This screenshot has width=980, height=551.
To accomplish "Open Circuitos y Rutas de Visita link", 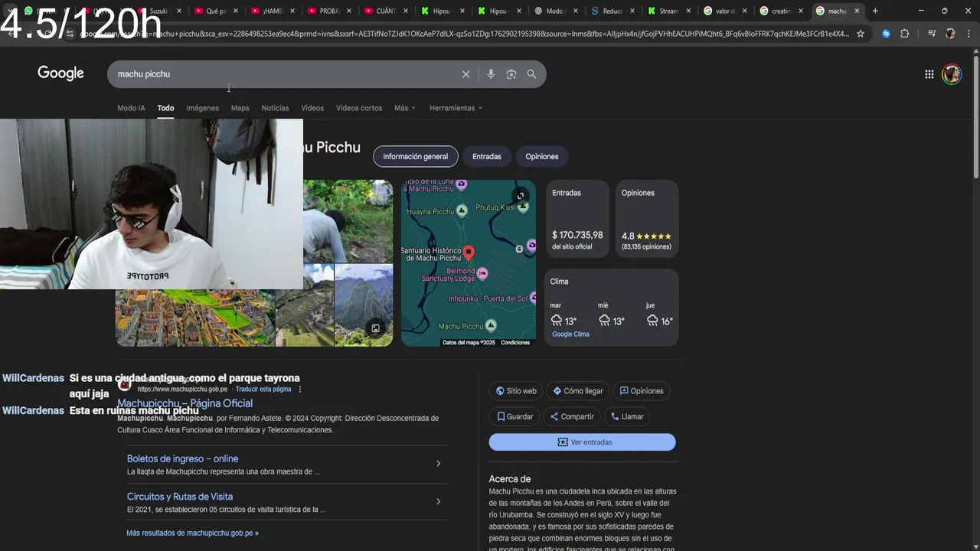I will click(180, 497).
